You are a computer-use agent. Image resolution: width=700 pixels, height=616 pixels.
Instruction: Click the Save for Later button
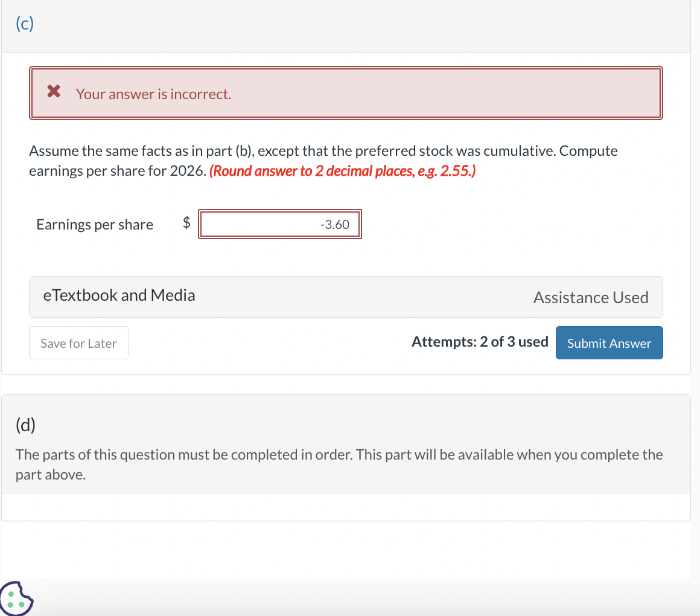78,342
